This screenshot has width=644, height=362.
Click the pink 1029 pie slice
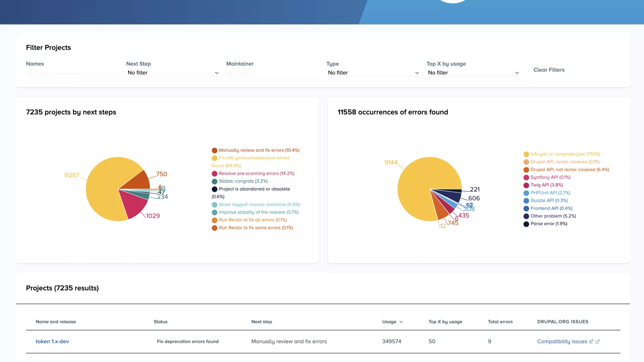click(x=134, y=204)
